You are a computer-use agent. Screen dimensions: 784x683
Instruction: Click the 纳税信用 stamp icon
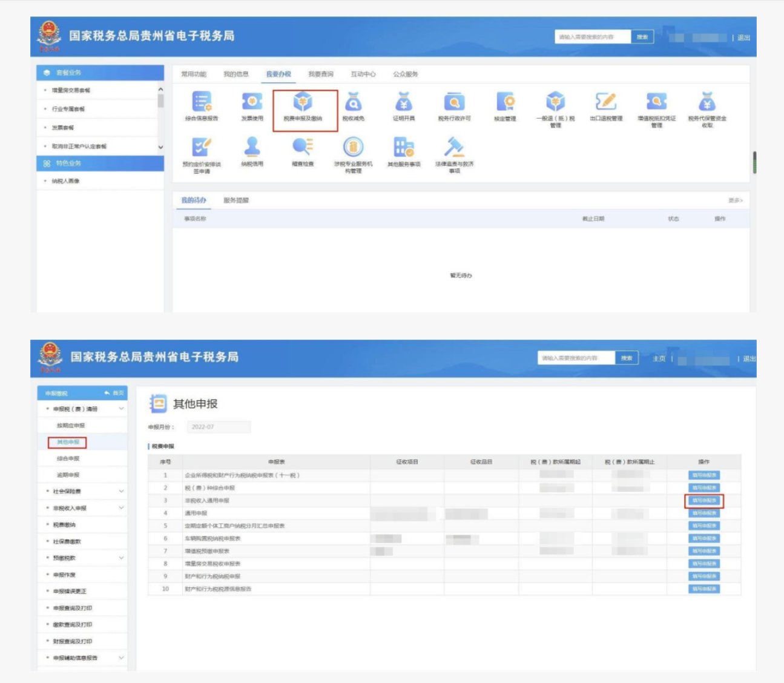[x=252, y=148]
